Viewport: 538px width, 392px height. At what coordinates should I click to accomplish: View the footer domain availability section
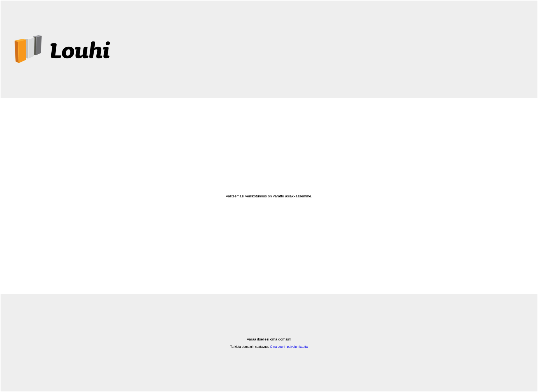269,342
